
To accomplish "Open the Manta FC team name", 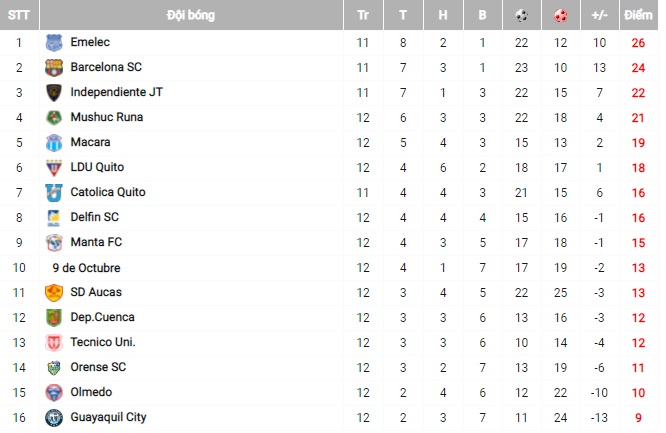I will click(96, 243).
